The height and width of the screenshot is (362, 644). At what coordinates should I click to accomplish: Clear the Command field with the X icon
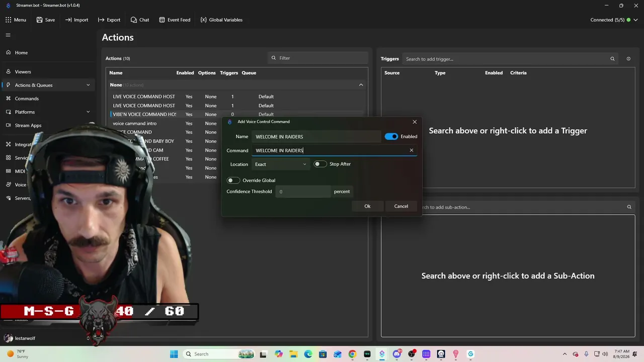click(412, 150)
